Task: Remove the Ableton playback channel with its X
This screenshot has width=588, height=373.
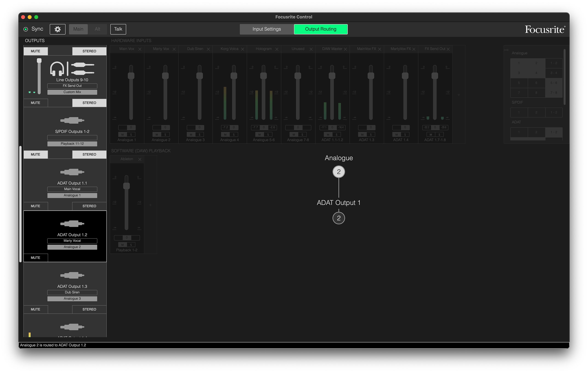Action: click(140, 159)
